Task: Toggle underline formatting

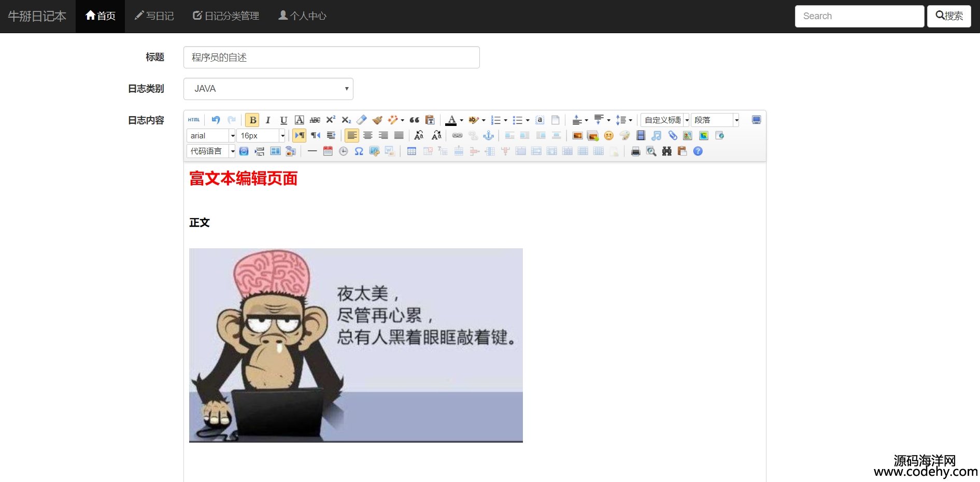Action: pos(283,120)
